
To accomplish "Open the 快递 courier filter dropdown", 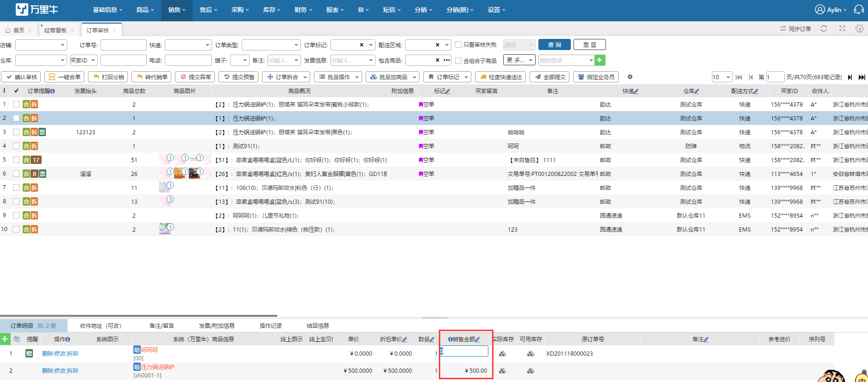I will [x=188, y=45].
